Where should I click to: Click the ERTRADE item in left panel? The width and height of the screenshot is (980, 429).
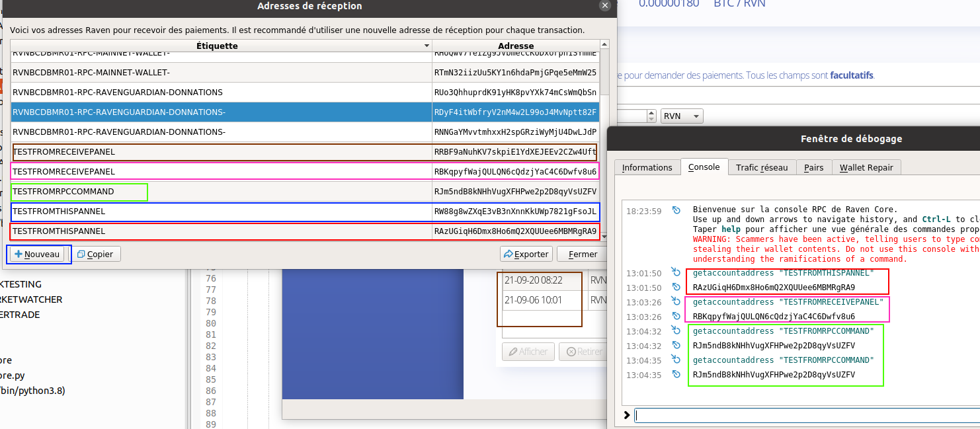click(x=20, y=315)
